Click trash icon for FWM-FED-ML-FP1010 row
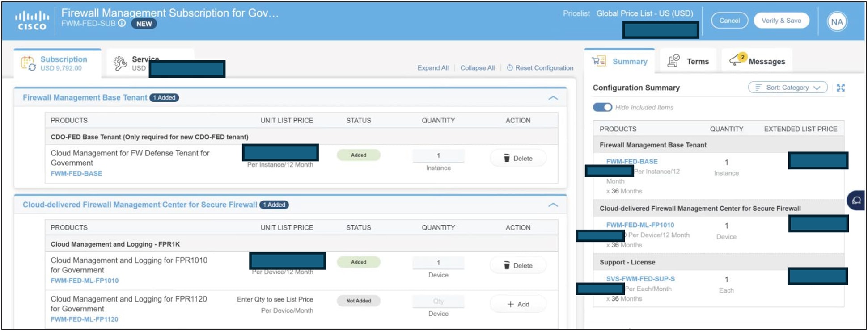868x331 pixels. (507, 265)
